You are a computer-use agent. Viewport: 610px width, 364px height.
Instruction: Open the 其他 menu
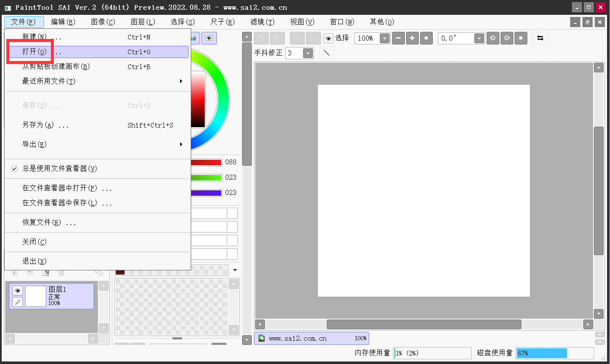pos(382,22)
